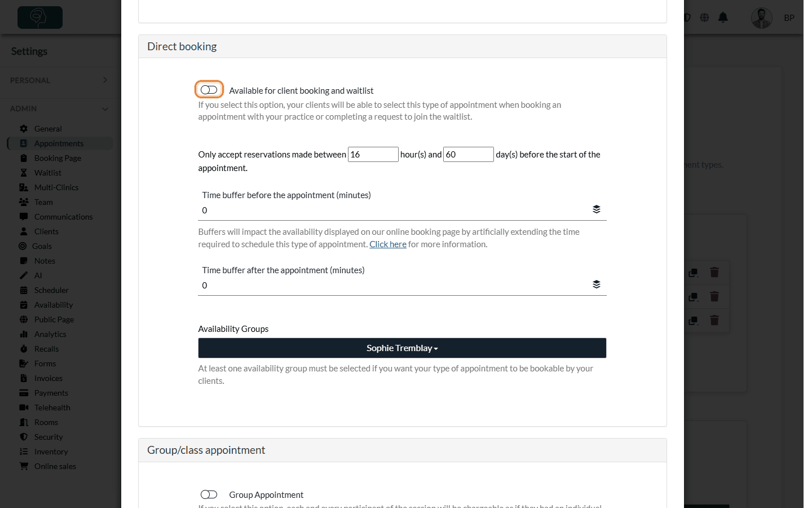This screenshot has width=812, height=508.
Task: Expand the PERSONAL settings section
Action: click(59, 80)
